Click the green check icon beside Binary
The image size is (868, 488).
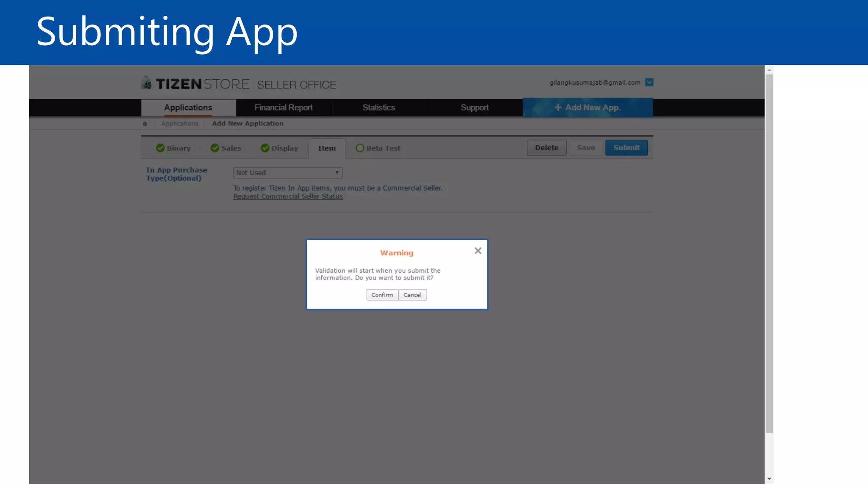point(160,148)
